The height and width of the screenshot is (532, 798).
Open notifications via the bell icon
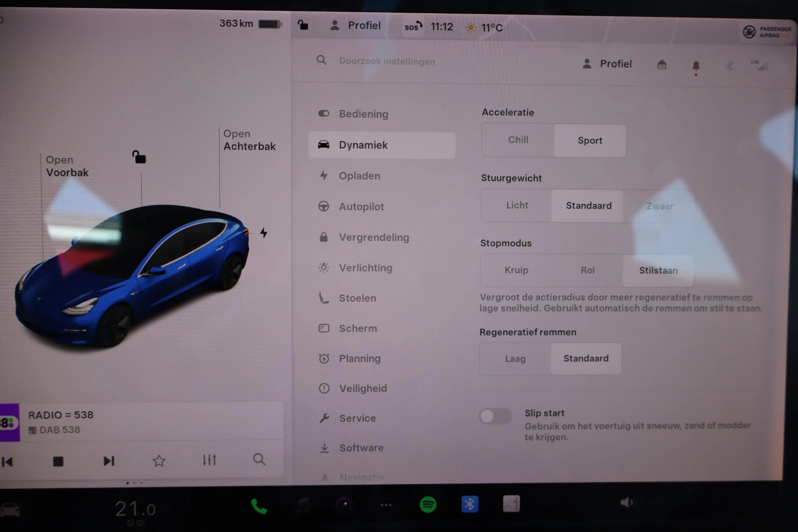(x=696, y=65)
